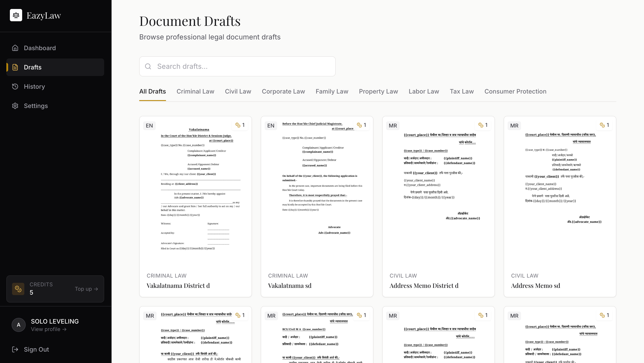
Task: Click the credits coins icon in sidebar
Action: (18, 289)
